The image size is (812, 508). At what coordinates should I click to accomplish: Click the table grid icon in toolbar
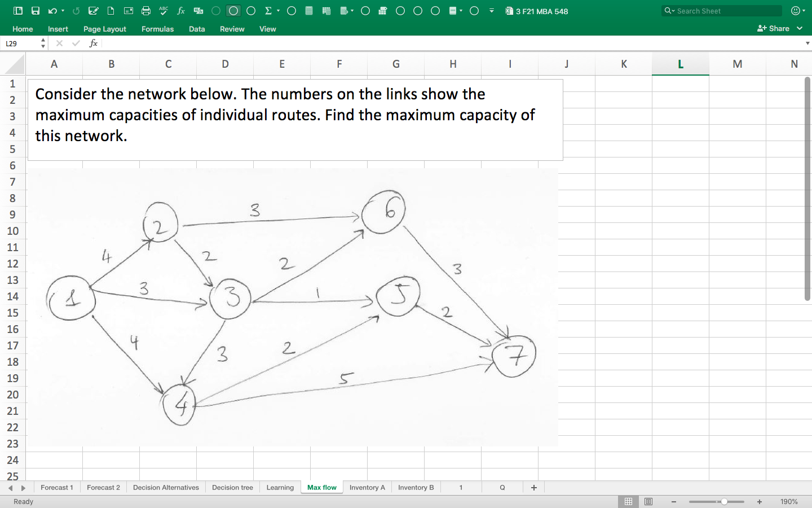pos(326,11)
